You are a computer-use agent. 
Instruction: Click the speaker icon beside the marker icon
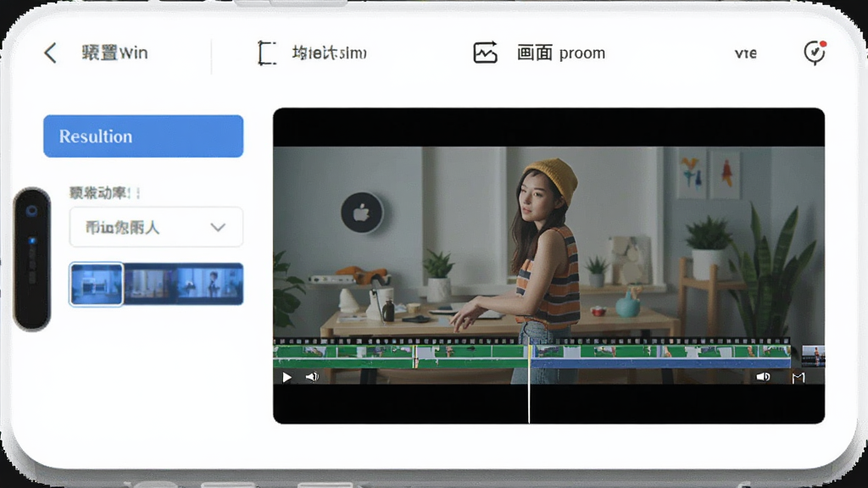click(763, 377)
